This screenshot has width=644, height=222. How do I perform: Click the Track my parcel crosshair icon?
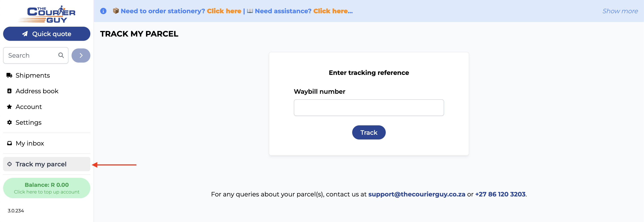click(9, 164)
